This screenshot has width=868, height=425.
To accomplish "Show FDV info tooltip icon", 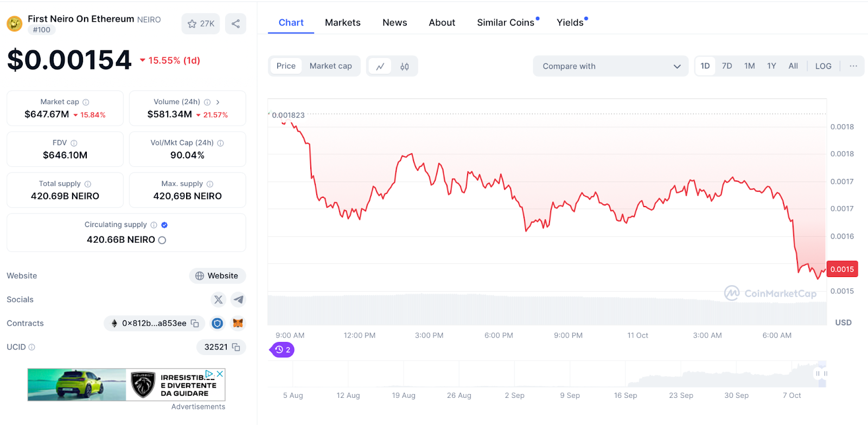I will [x=74, y=143].
